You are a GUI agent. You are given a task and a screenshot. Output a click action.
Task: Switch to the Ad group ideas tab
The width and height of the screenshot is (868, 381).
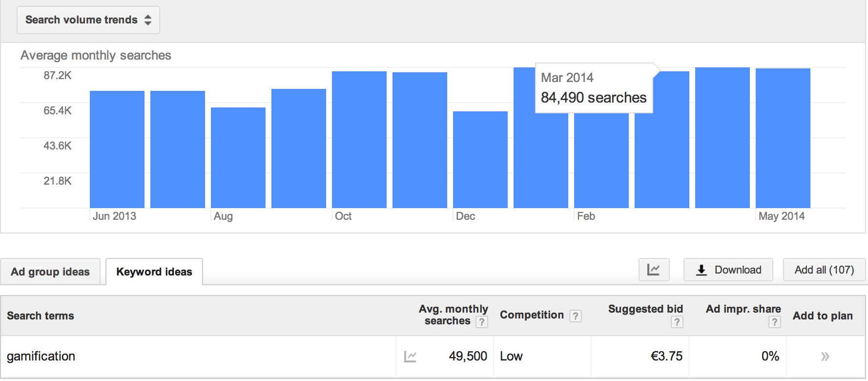click(50, 272)
